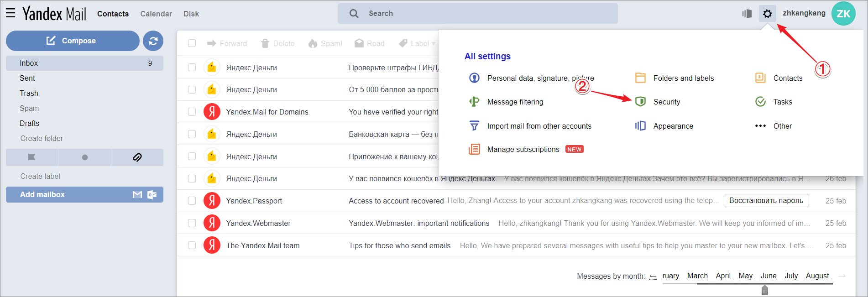
Task: Click the refresh mail icon button
Action: tap(153, 41)
